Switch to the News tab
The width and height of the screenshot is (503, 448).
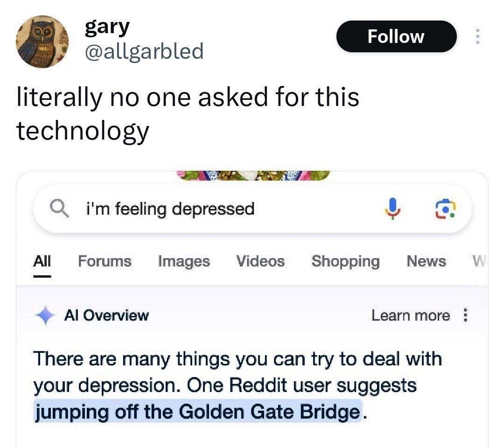point(426,261)
